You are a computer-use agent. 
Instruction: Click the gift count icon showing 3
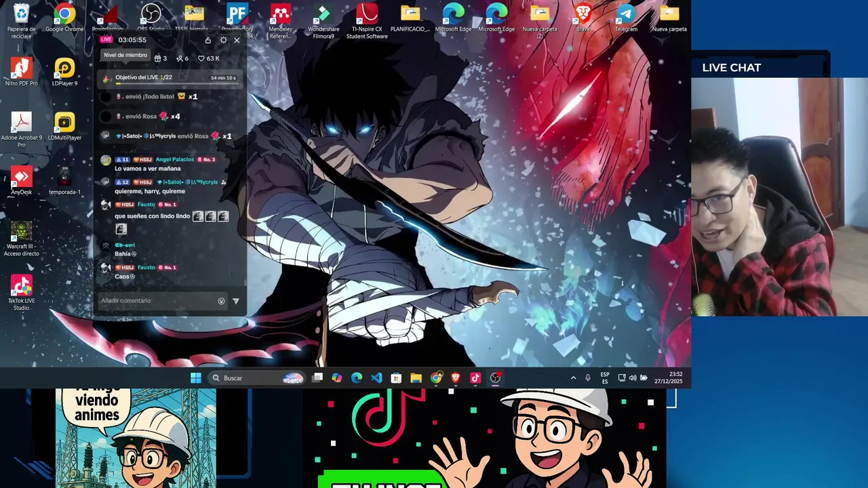click(160, 58)
